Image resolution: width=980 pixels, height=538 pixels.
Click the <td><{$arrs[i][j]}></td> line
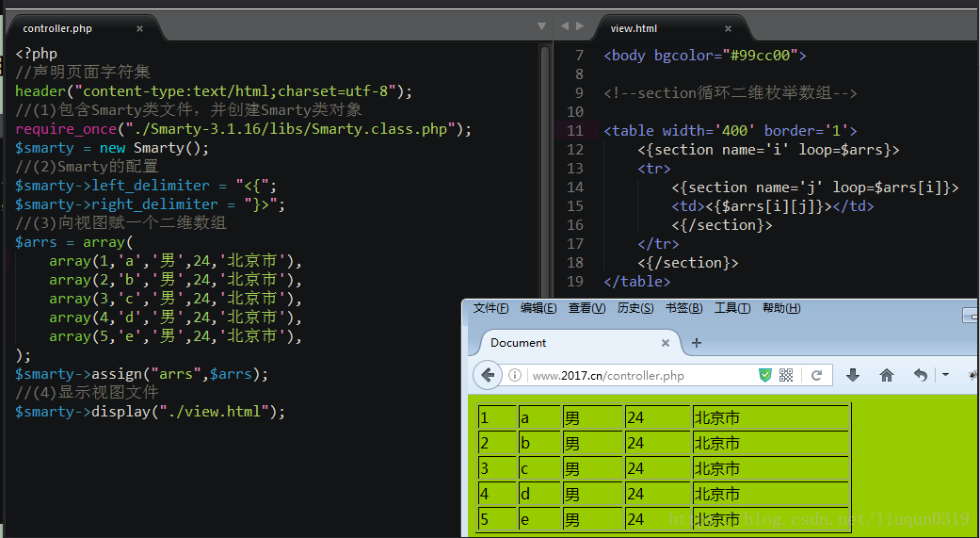(773, 205)
